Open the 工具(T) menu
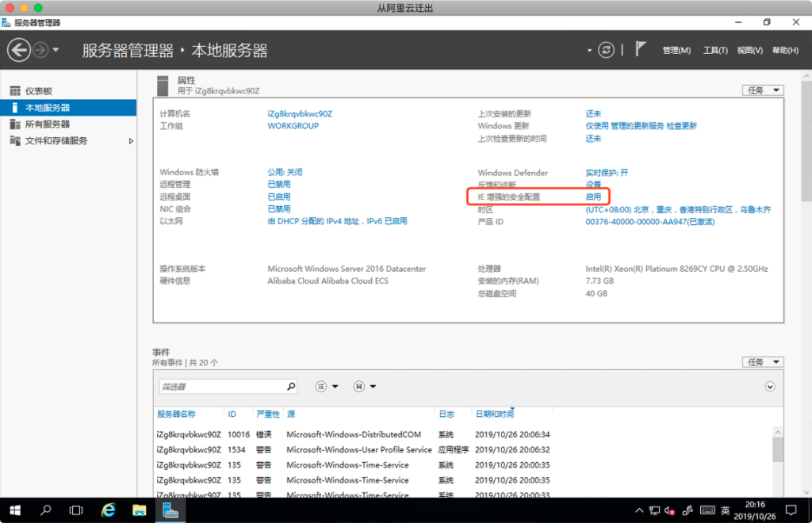 click(714, 51)
